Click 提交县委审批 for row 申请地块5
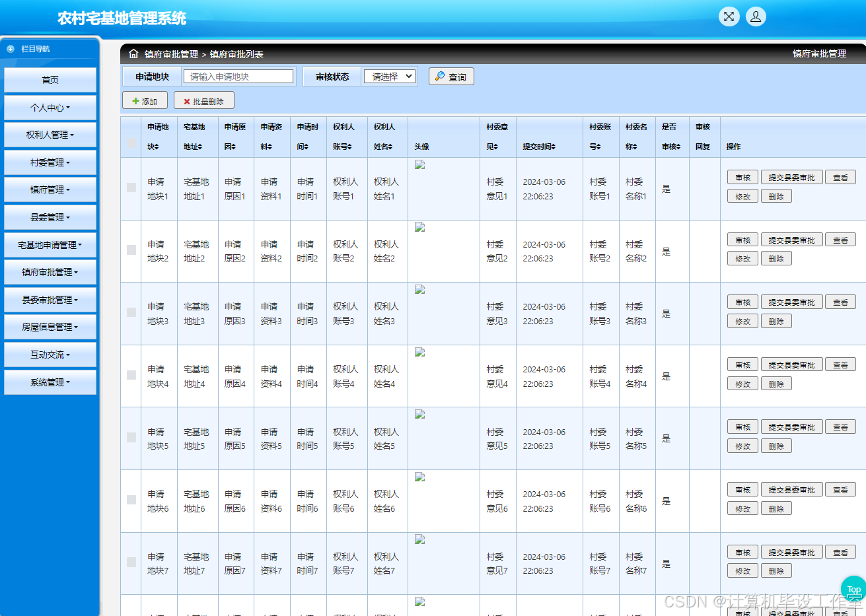 [x=792, y=427]
